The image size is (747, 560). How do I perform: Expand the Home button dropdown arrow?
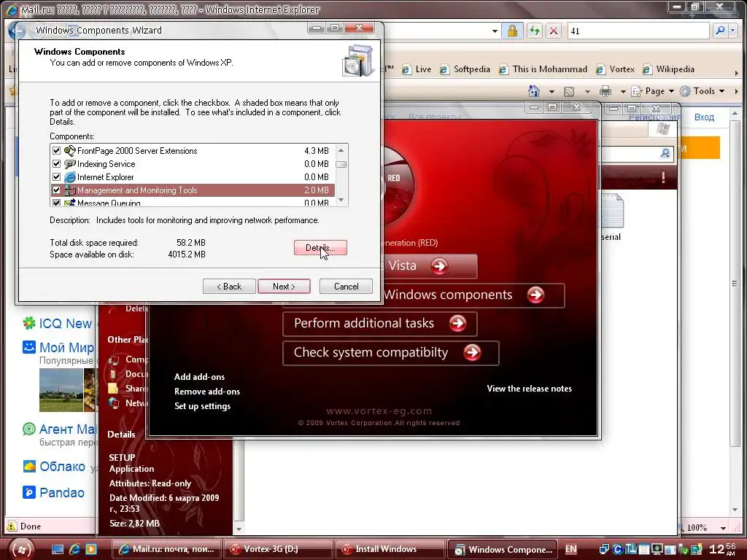coord(551,91)
